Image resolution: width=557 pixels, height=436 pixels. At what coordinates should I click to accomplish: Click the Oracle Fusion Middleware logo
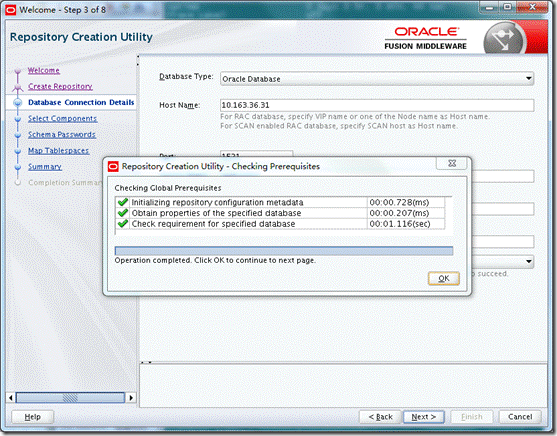pos(426,38)
